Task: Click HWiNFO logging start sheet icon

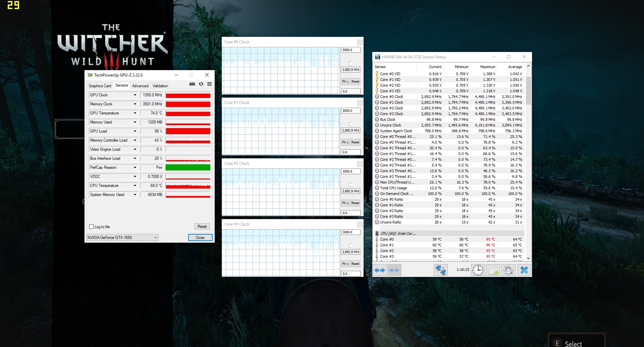Action: [493, 270]
